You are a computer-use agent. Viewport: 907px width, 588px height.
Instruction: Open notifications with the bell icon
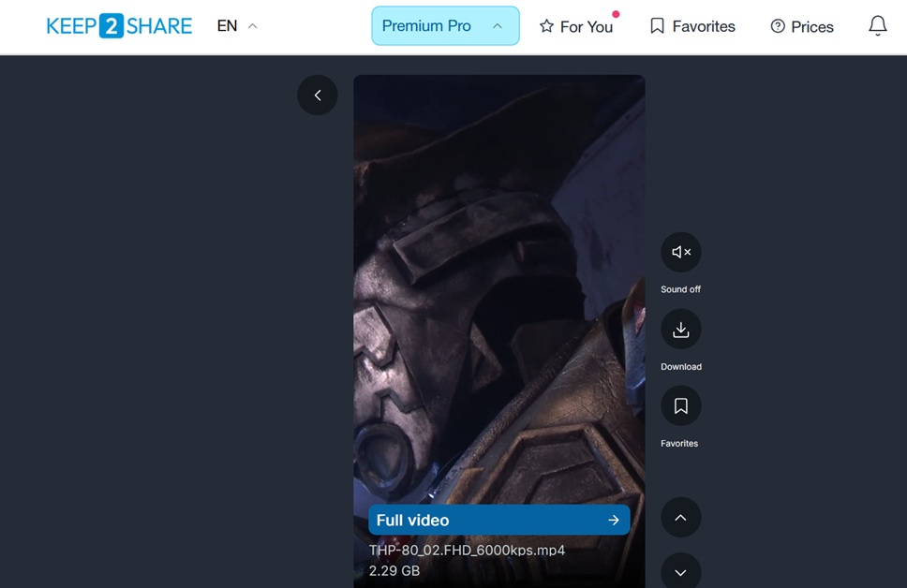(x=877, y=26)
